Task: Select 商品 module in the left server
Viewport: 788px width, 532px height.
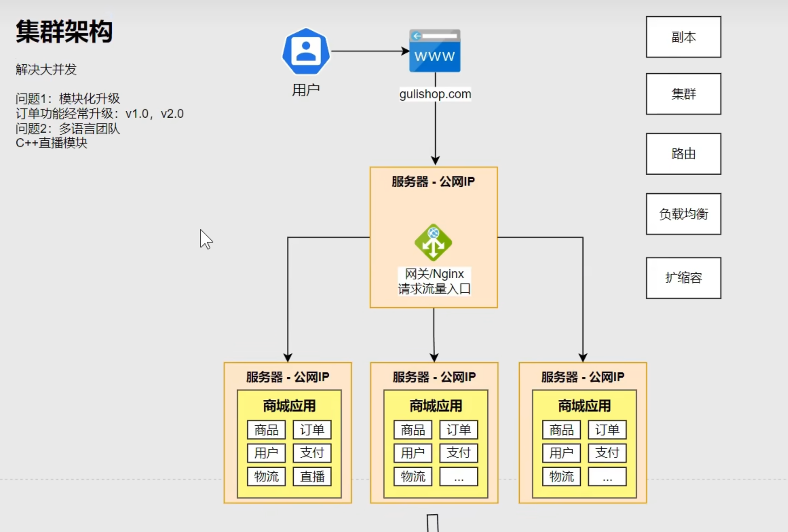Action: [266, 430]
